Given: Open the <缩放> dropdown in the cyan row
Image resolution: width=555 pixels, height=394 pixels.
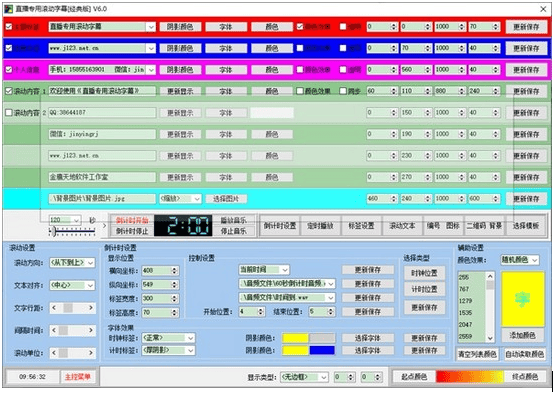Looking at the screenshot, I should (197, 199).
